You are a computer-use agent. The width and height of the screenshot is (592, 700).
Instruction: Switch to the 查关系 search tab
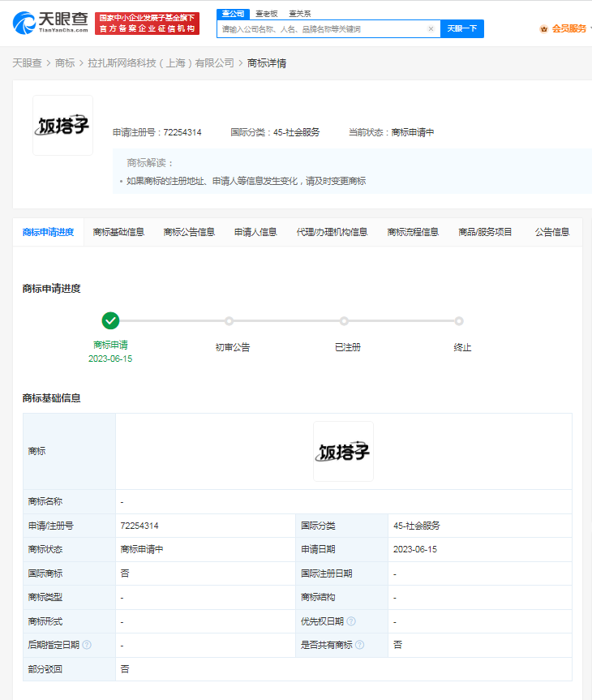pos(299,14)
